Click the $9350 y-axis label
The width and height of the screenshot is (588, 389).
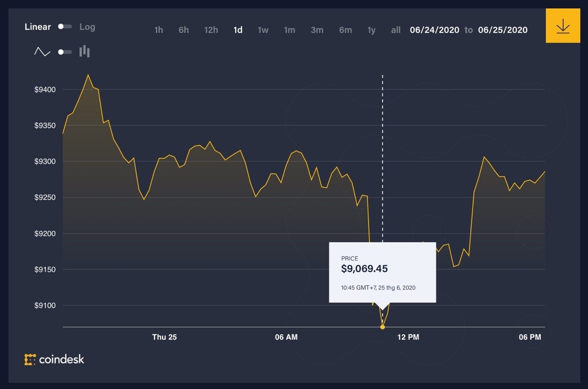point(45,125)
